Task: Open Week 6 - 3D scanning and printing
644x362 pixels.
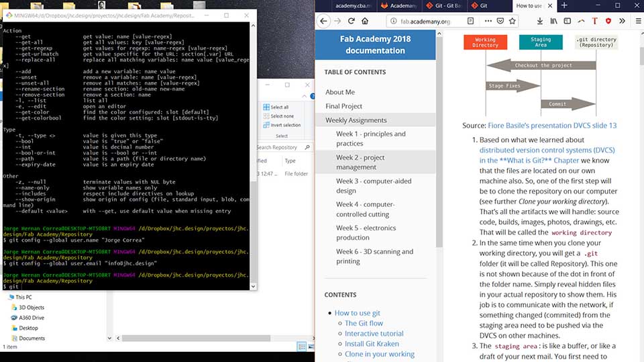Action: [376, 257]
